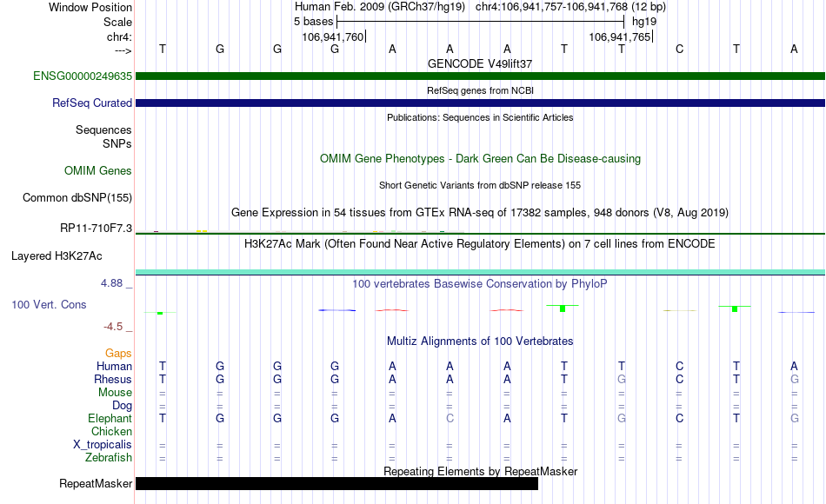Open Repeating Elements by RepeatMasker title
This screenshot has height=504, width=826.
click(x=480, y=471)
